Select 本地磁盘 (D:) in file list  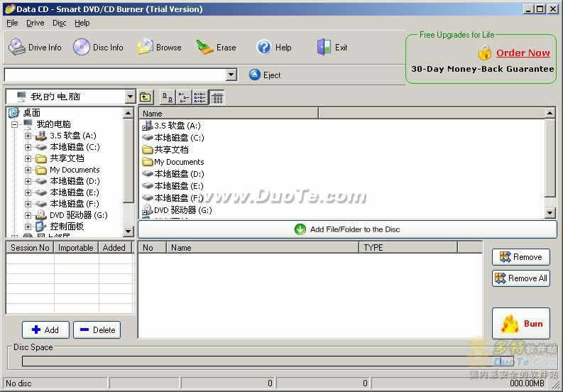tap(173, 174)
